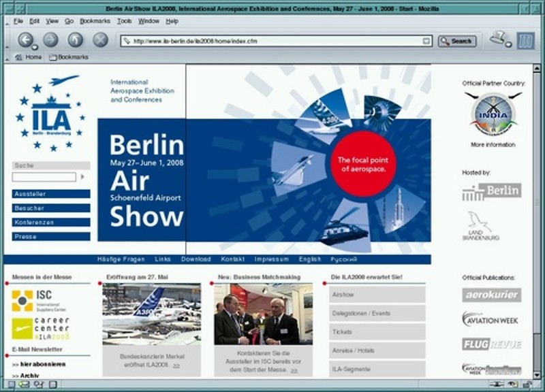Viewport: 545px width, 392px height.
Task: Stop loading with the X Stop button
Action: (100, 40)
